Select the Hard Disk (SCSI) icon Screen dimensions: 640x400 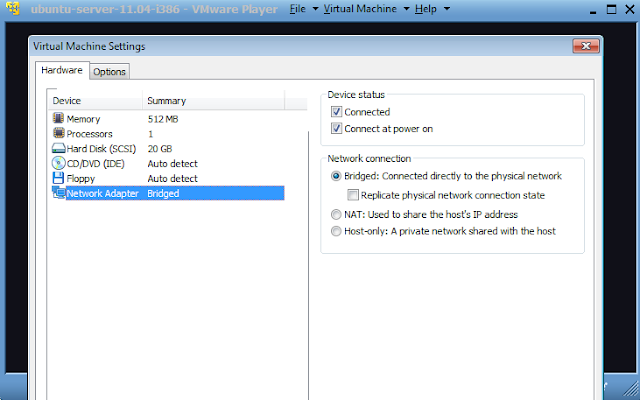(x=58, y=149)
